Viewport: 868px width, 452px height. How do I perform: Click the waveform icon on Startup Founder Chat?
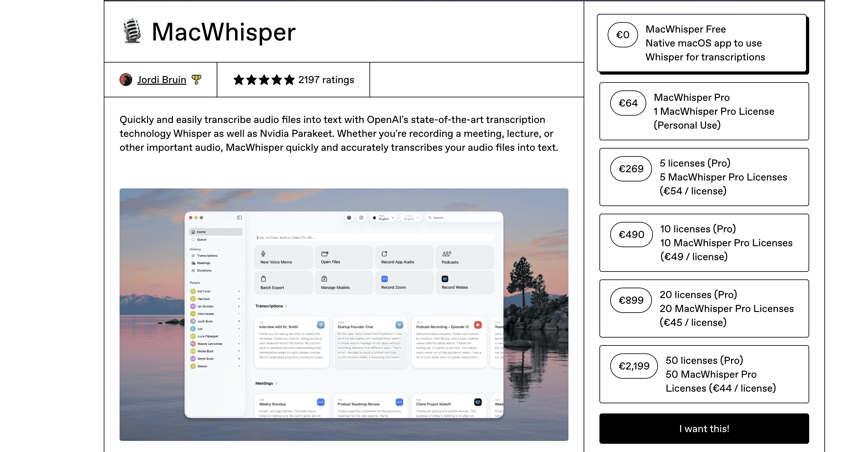(399, 325)
